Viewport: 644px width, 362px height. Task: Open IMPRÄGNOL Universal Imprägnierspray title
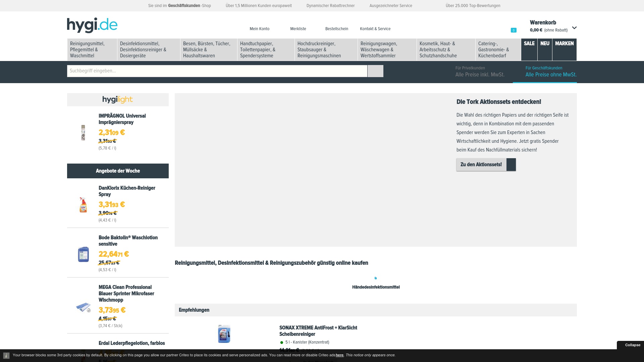(x=122, y=119)
